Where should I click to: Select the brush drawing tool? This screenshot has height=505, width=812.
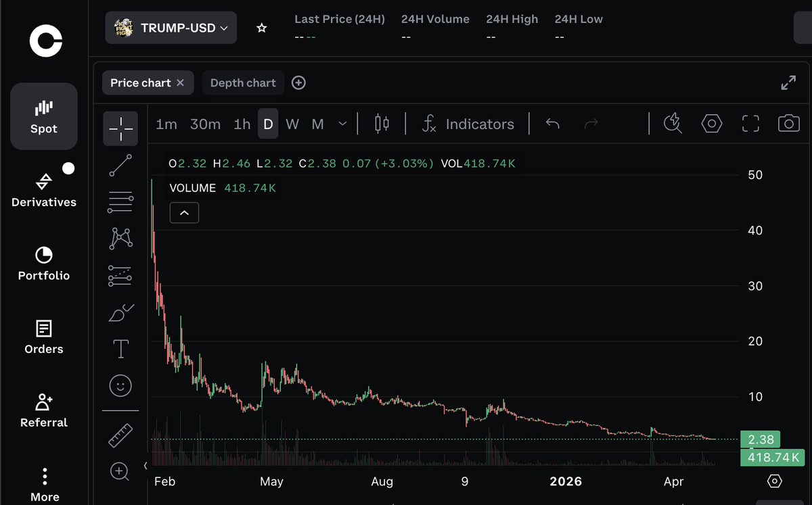tap(120, 312)
